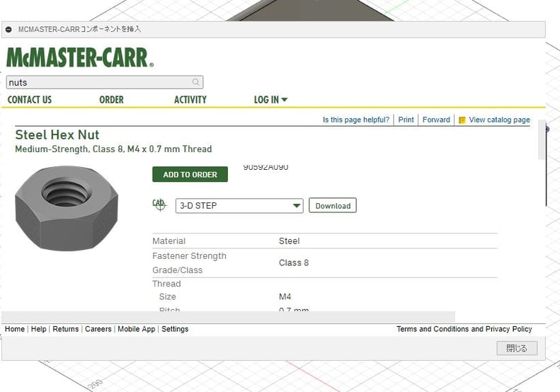560x392 pixels.
Task: Open the Order menu item
Action: tap(111, 100)
